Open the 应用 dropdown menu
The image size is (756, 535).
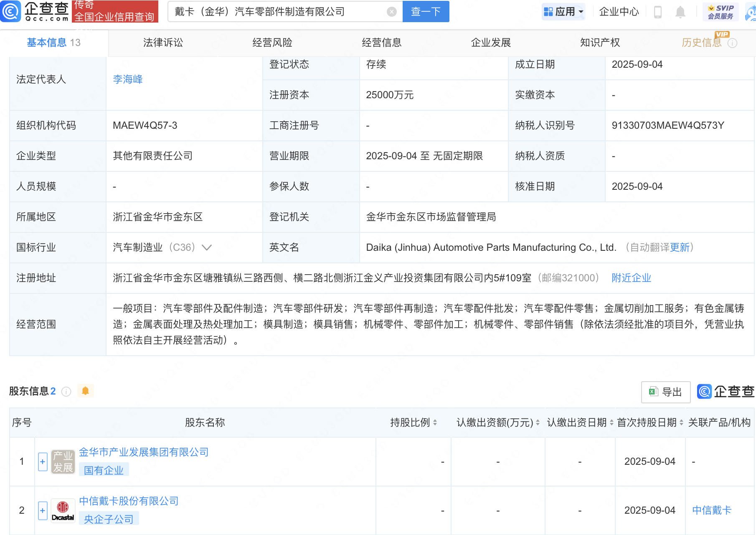[563, 12]
